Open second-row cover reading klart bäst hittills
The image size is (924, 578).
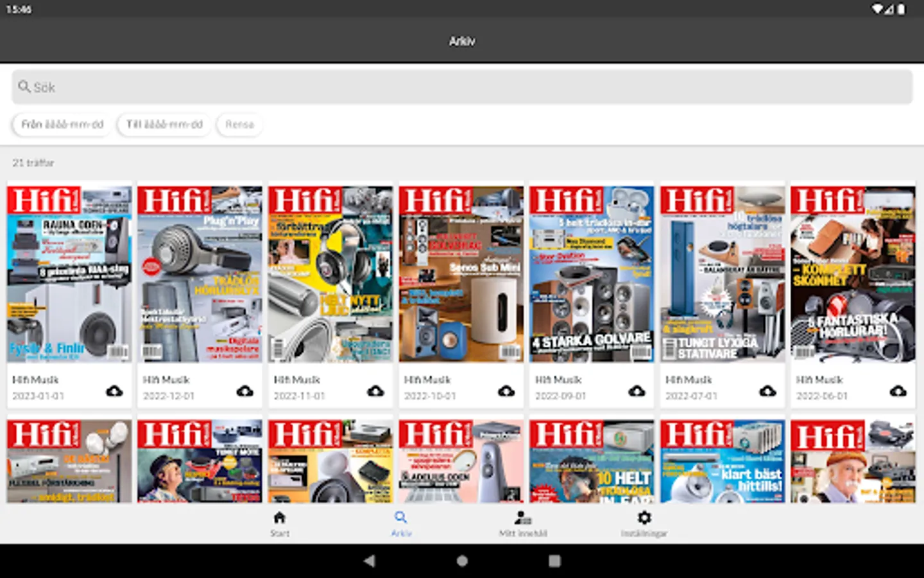coord(723,461)
